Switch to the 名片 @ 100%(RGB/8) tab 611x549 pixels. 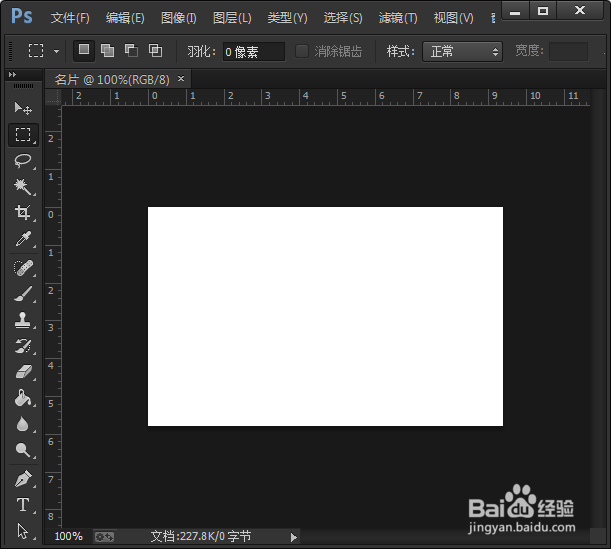coord(112,80)
